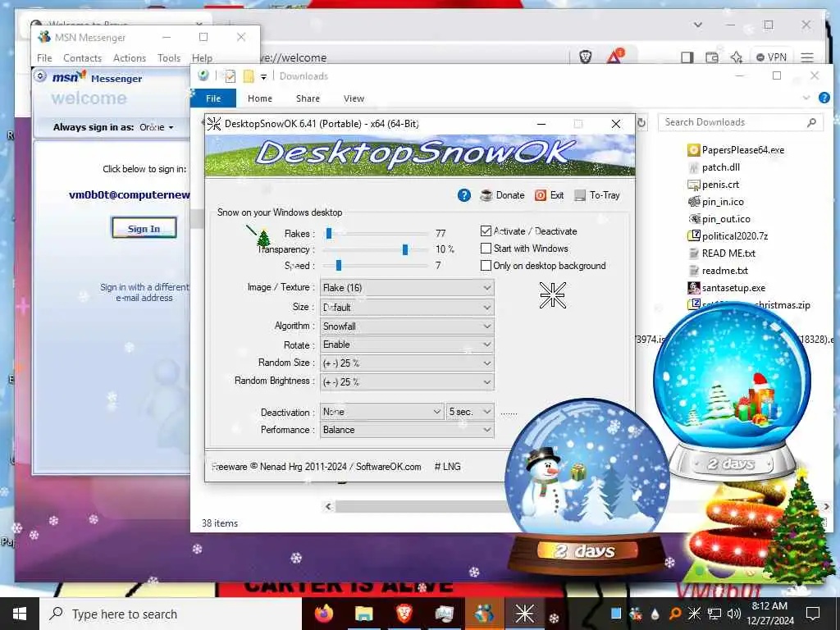Open the Size dropdown
Viewport: 840px width, 630px height.
[x=407, y=307]
